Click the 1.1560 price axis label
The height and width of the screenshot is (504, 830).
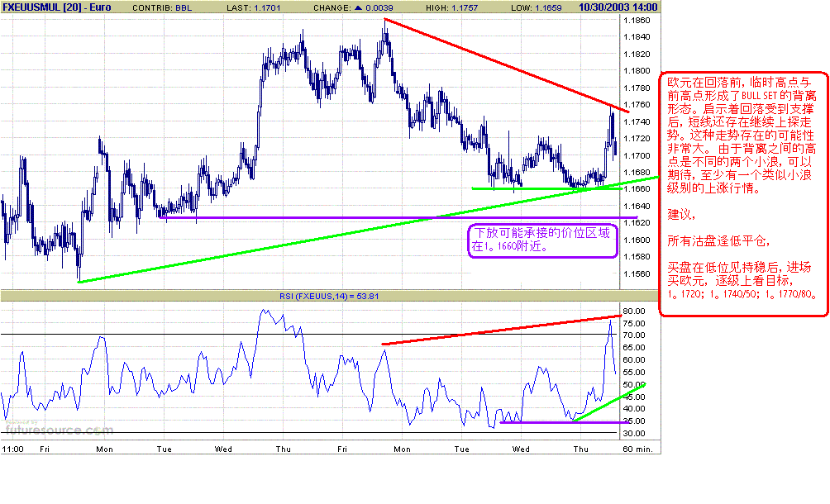pyautogui.click(x=637, y=274)
